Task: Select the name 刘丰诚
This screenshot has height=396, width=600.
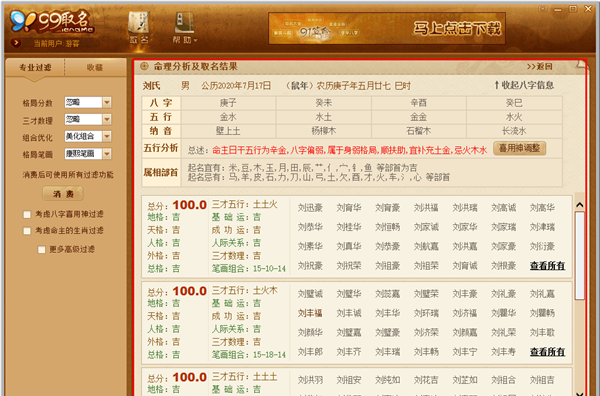Action: [349, 313]
